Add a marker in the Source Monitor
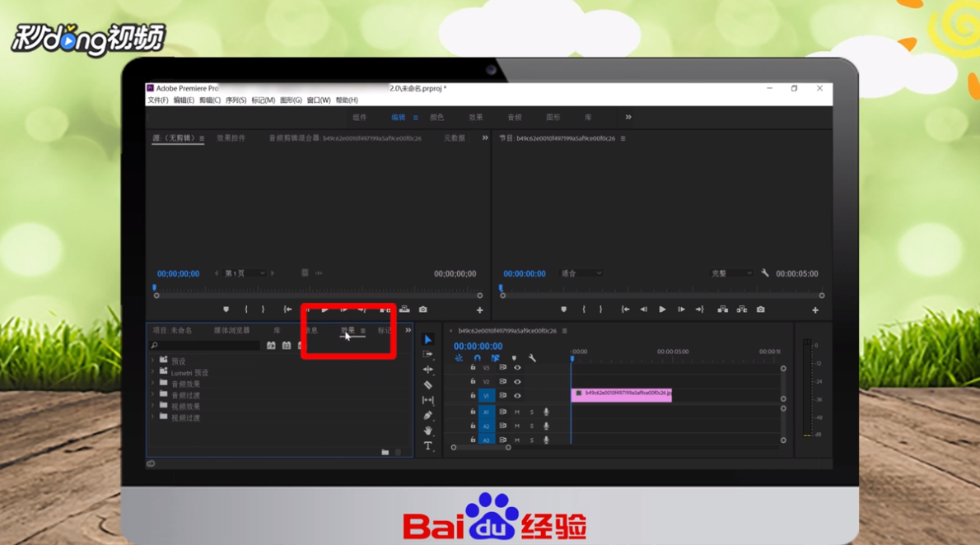Screen dimensions: 980x545 pos(226,310)
